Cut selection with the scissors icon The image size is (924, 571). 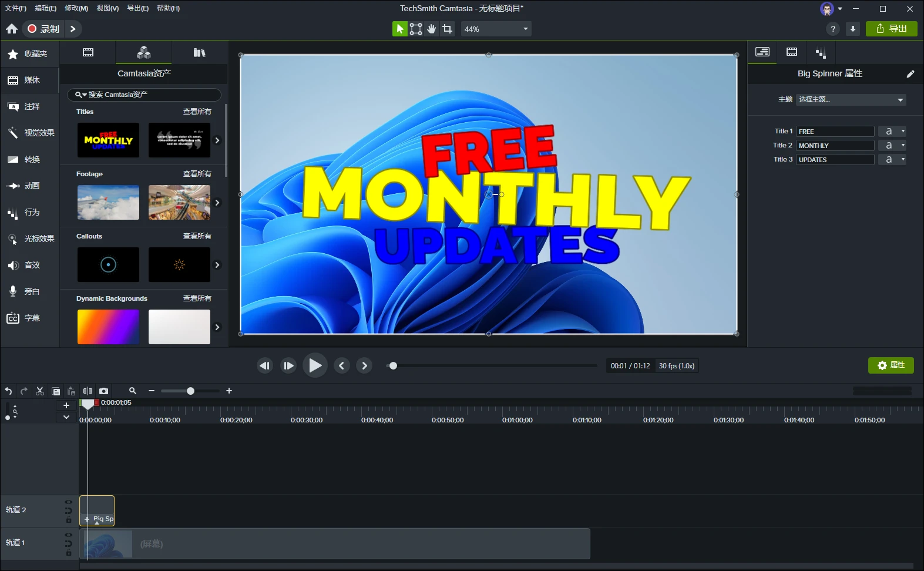click(x=40, y=391)
